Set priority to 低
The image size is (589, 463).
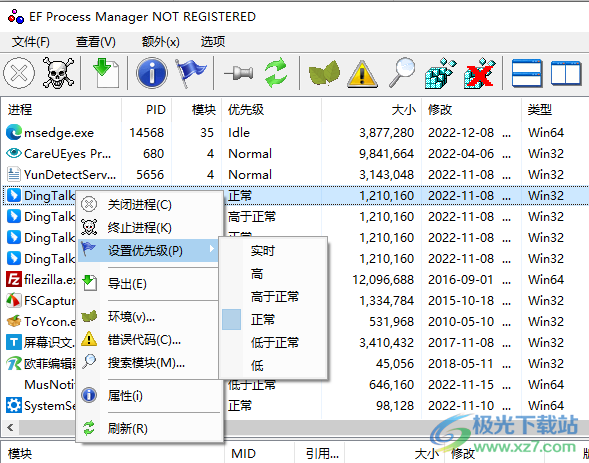point(273,365)
